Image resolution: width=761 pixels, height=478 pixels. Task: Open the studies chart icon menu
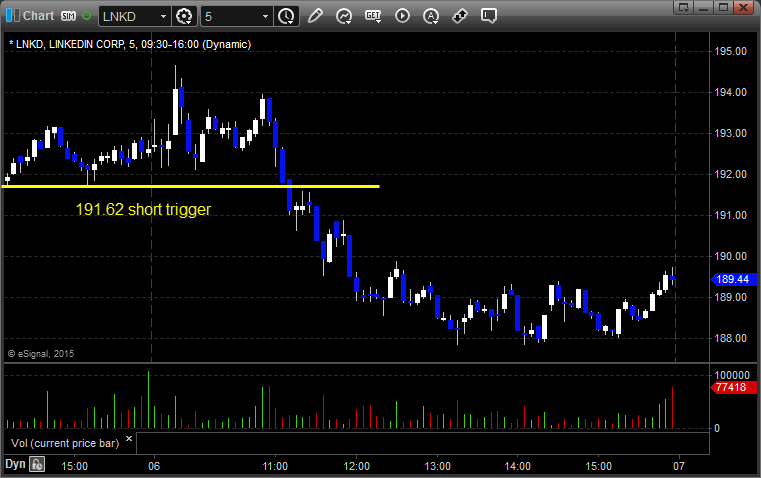pyautogui.click(x=344, y=16)
